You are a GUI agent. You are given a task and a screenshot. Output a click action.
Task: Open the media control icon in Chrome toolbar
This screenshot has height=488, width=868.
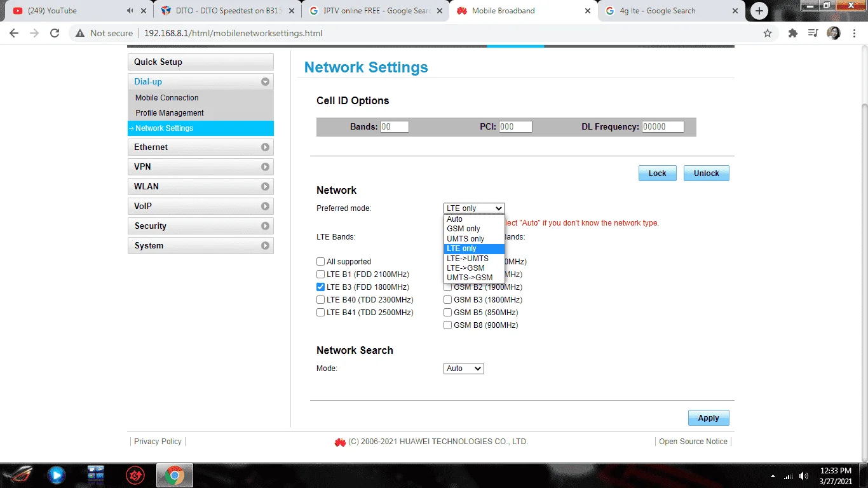pyautogui.click(x=813, y=33)
